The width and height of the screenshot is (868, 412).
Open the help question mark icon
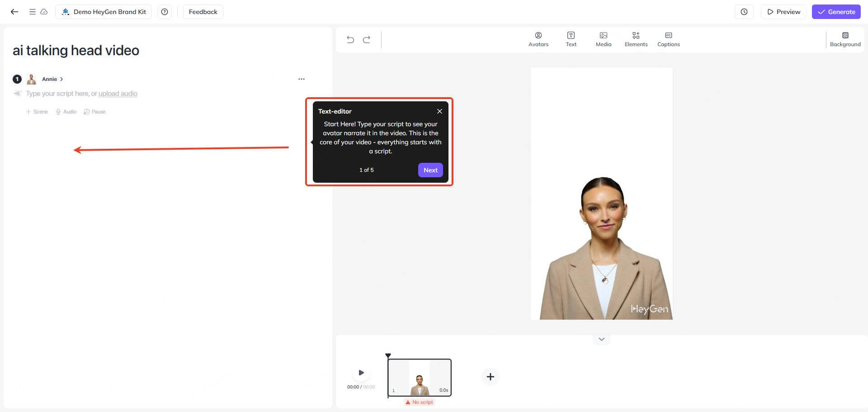[x=165, y=12]
